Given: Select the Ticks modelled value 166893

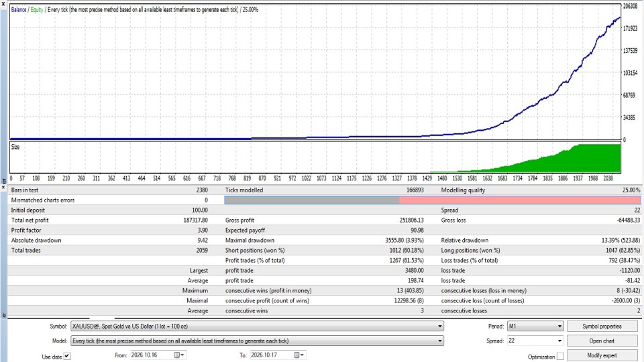Looking at the screenshot, I should [x=415, y=190].
